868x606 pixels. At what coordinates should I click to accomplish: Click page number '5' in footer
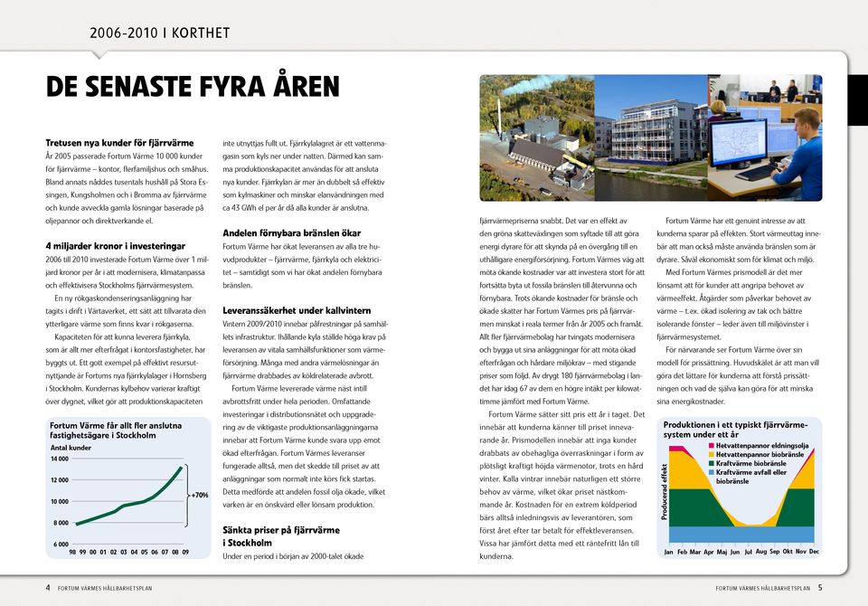click(x=820, y=588)
